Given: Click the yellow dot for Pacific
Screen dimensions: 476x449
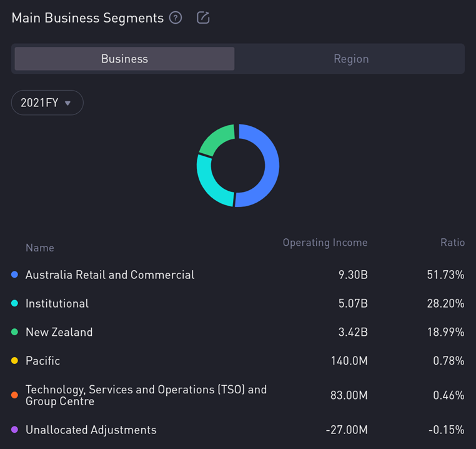Looking at the screenshot, I should click(x=15, y=361).
